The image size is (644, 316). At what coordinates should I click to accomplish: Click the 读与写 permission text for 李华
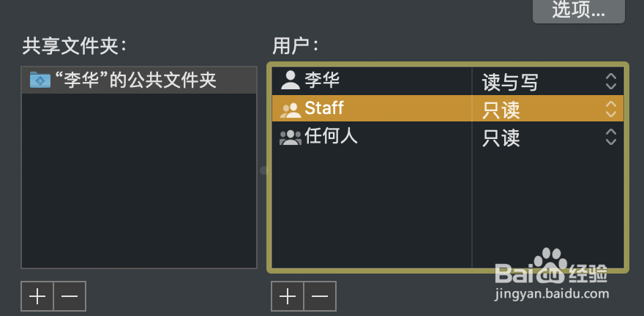coord(510,82)
